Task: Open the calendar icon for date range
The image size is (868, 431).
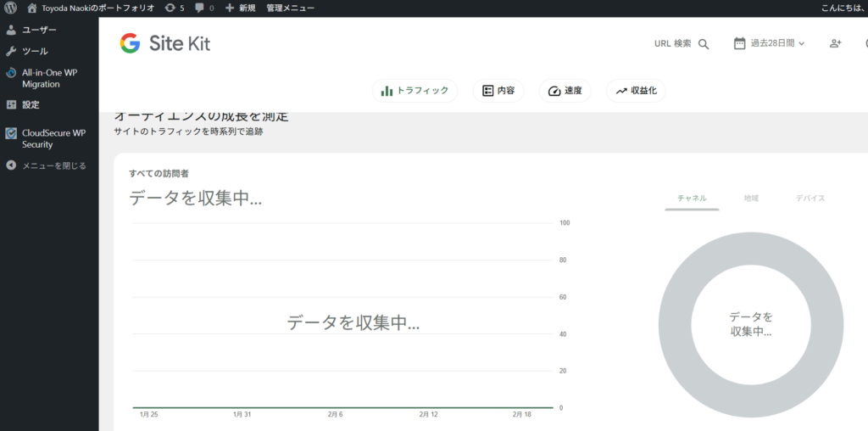Action: pos(739,43)
